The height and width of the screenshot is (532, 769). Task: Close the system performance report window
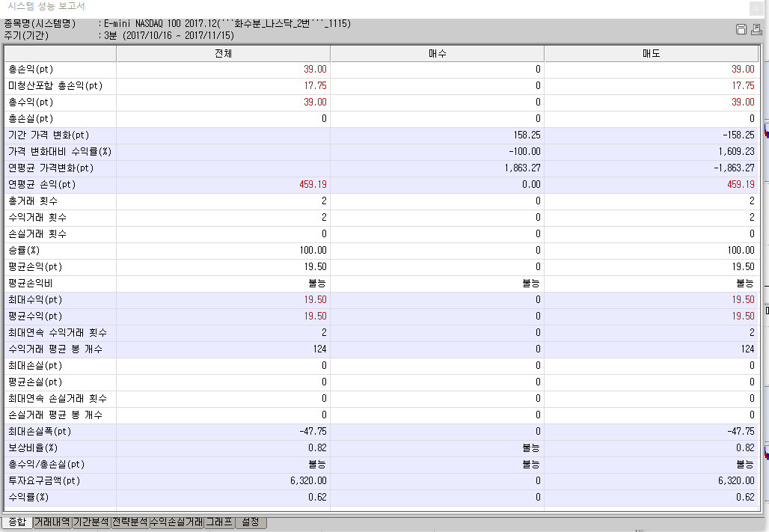758,7
